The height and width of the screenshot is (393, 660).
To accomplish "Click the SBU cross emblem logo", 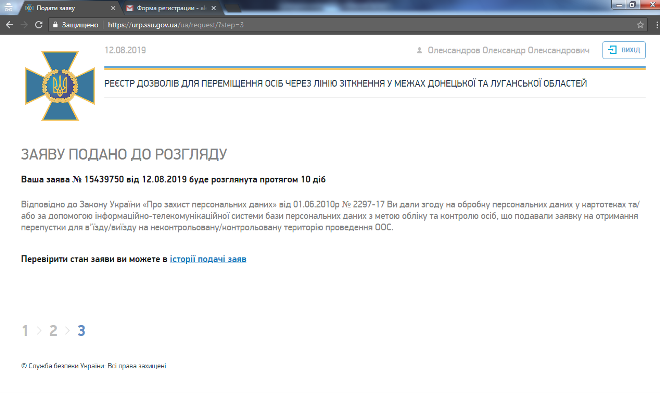I will 60,86.
